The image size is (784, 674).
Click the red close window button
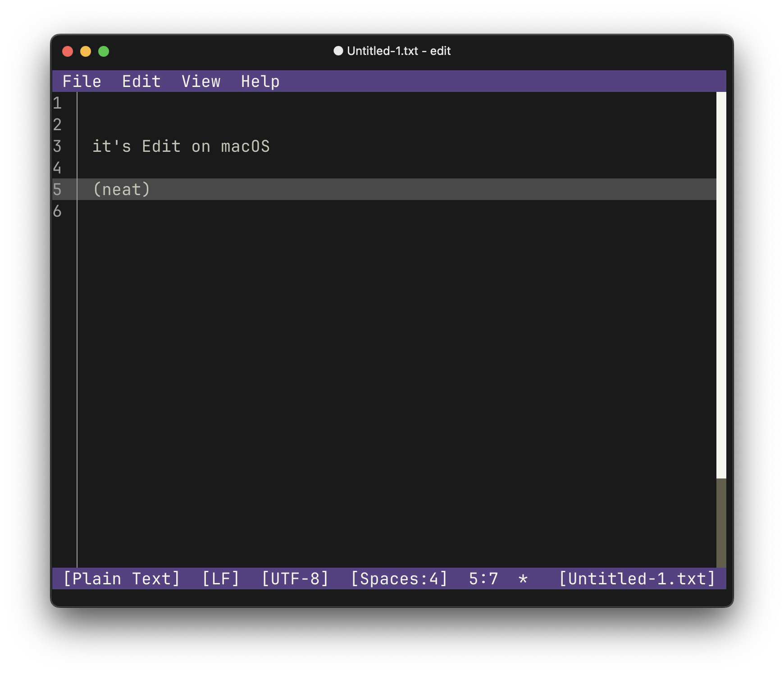68,51
